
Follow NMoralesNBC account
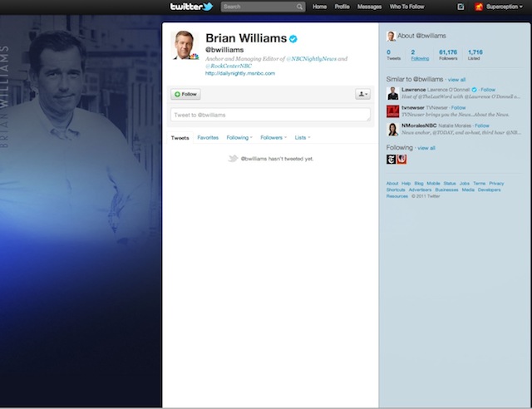(482, 126)
